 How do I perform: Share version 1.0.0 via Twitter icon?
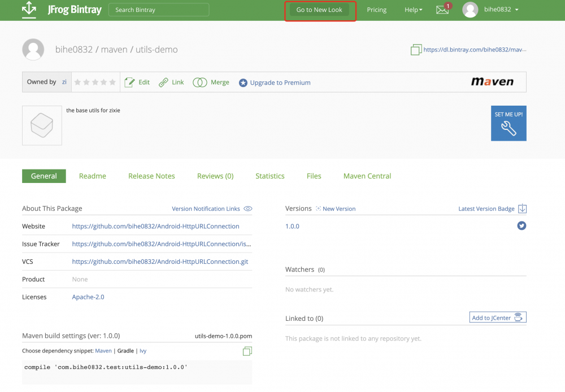pyautogui.click(x=521, y=225)
